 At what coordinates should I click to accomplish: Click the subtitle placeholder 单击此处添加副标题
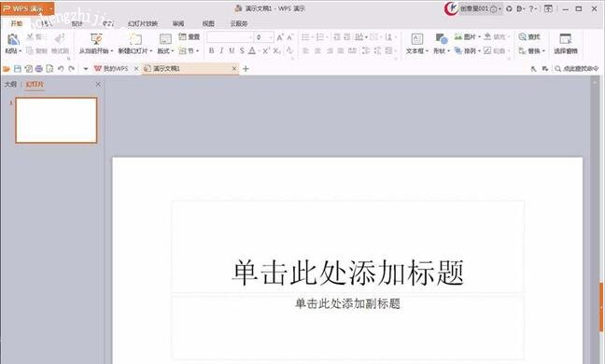pos(347,303)
